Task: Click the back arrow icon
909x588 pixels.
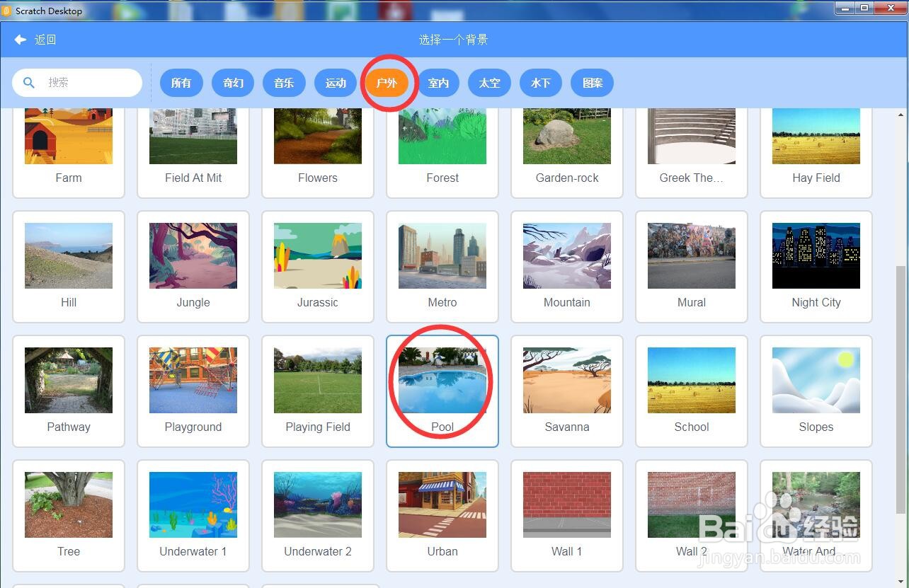Action: [x=21, y=40]
